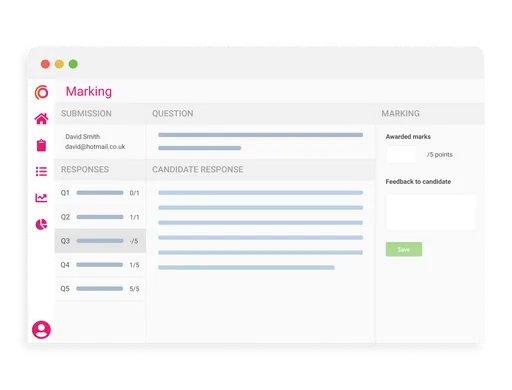Select response Q1 scored 0/1

[100, 193]
